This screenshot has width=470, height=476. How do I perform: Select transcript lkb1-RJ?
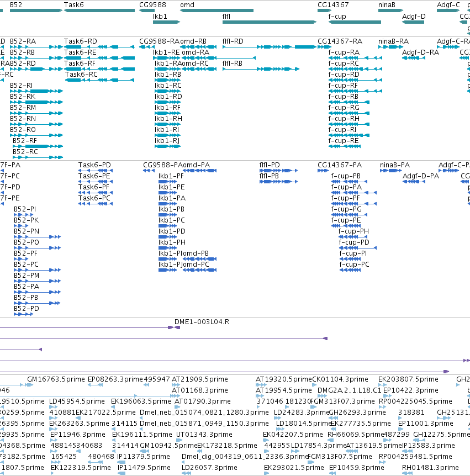click(167, 146)
